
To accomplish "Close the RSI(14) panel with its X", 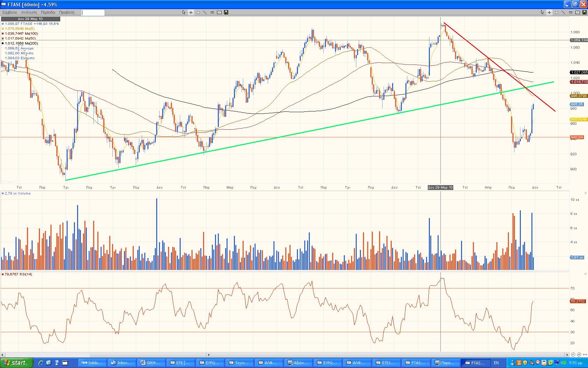I will pyautogui.click(x=586, y=274).
